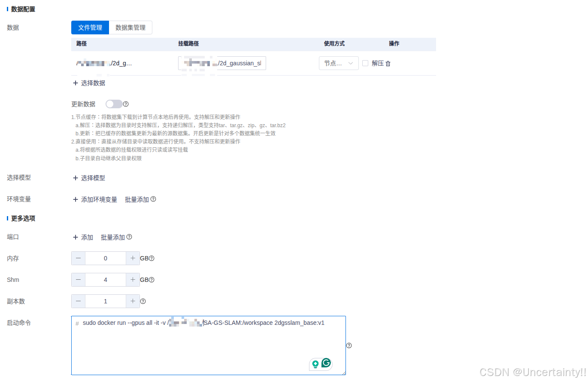Open help icon next to 更新数据
The image size is (588, 382).
[x=126, y=104]
